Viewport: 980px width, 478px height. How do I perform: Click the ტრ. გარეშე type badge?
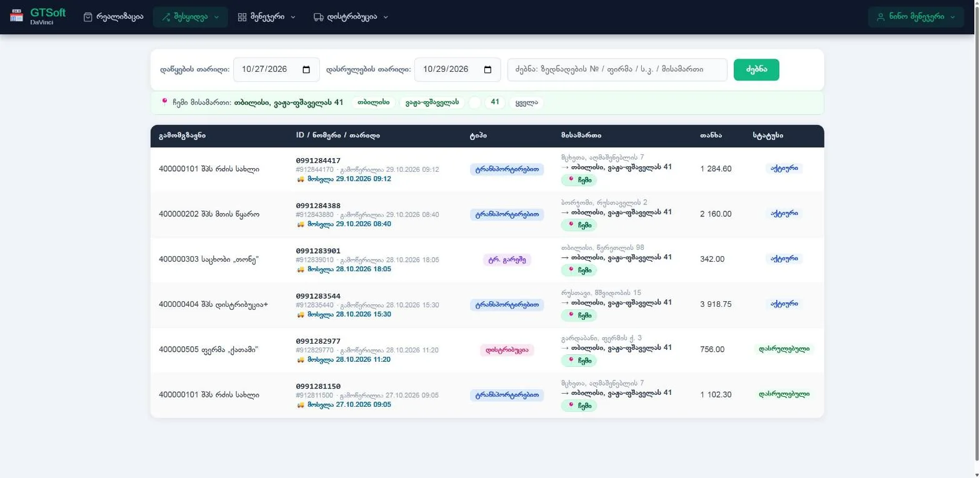click(x=507, y=260)
